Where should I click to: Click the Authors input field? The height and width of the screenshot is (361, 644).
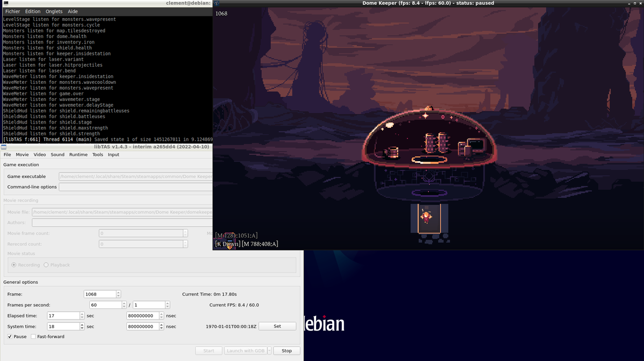tap(122, 222)
